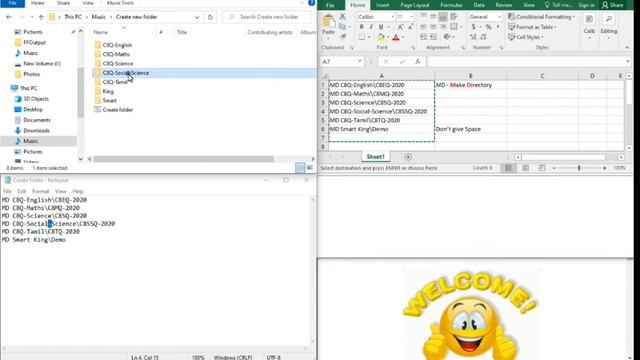Image resolution: width=640 pixels, height=360 pixels.
Task: Apply percent style format
Action: (x=488, y=27)
